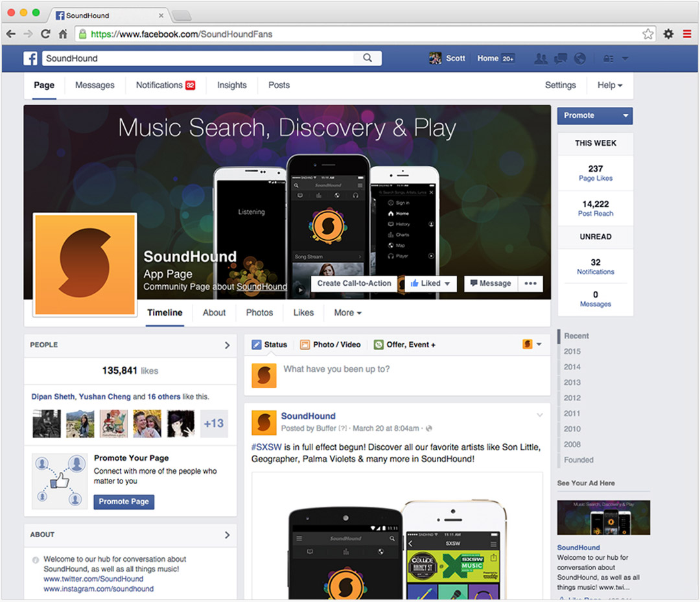Select the Likes tab

click(x=303, y=313)
